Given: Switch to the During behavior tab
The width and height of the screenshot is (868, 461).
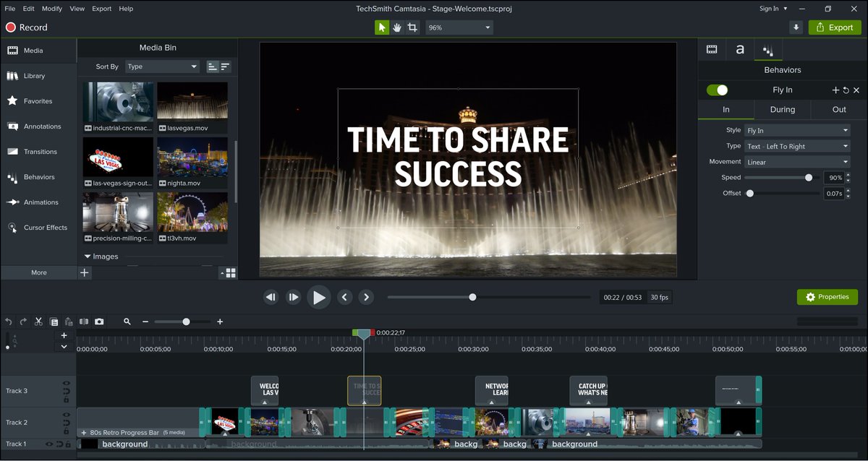Looking at the screenshot, I should (782, 110).
